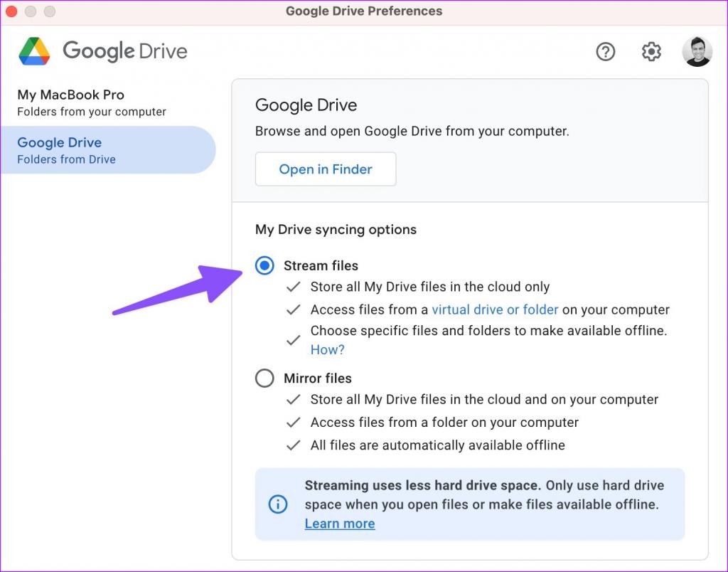This screenshot has width=728, height=572.
Task: Click the How? link
Action: (327, 349)
